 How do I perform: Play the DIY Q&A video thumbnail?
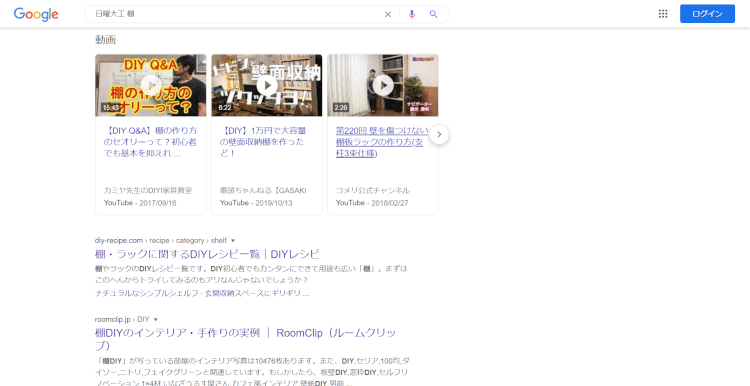[151, 85]
